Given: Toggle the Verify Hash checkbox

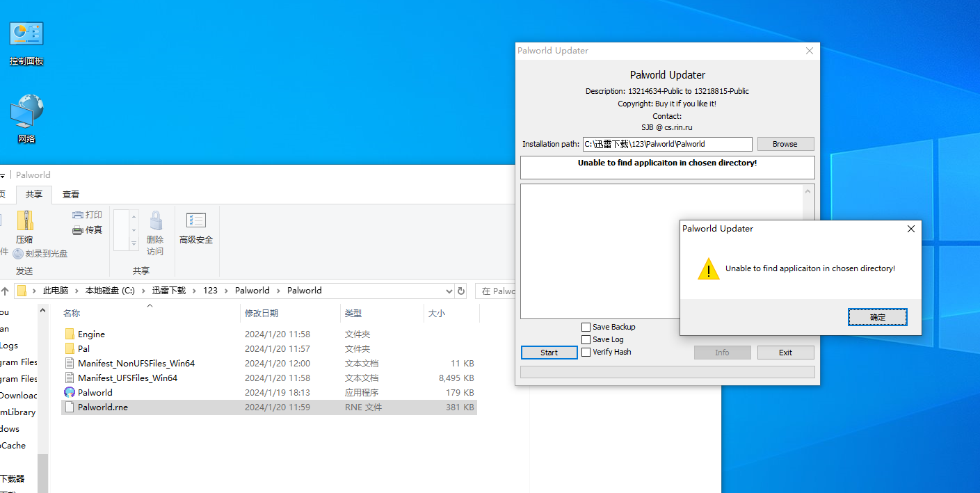Looking at the screenshot, I should coord(586,352).
